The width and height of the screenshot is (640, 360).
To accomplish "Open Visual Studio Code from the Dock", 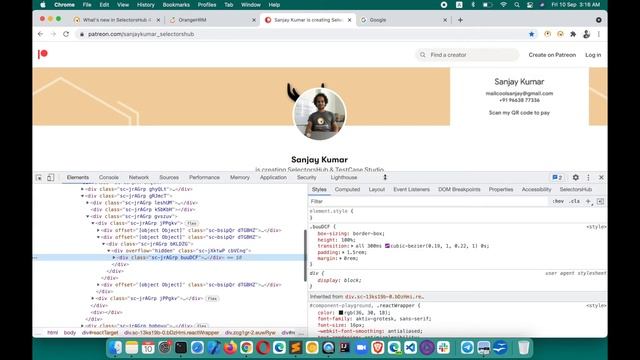I will tap(410, 348).
